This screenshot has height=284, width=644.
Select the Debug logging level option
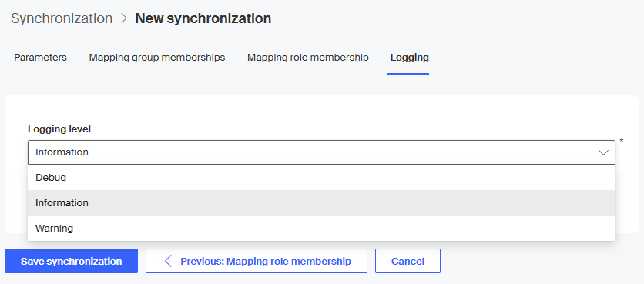[321, 178]
